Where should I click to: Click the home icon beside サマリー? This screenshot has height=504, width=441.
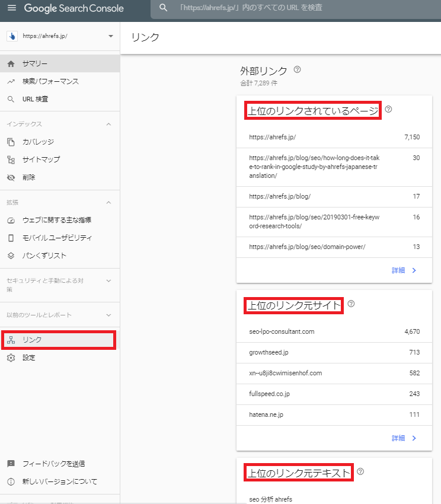pyautogui.click(x=11, y=63)
